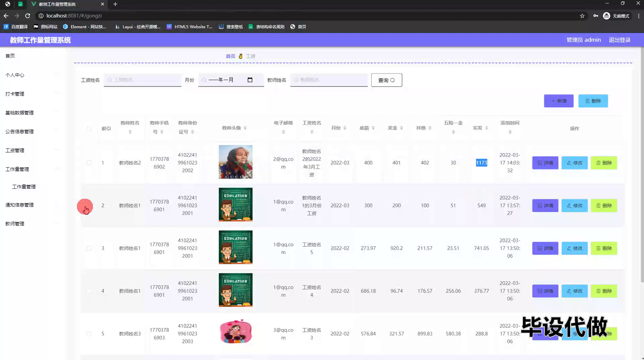Sort by 实发 column arrows

point(486,128)
